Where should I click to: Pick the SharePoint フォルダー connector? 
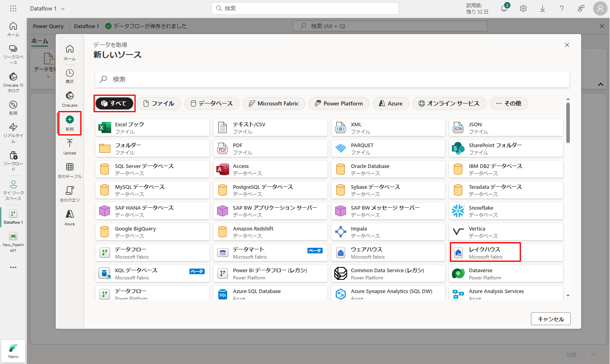[506, 149]
